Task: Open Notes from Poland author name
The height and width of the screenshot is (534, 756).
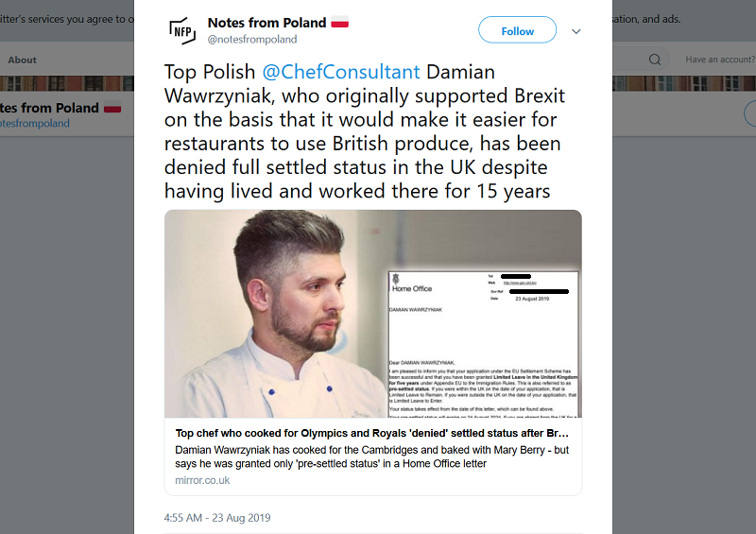Action: (x=266, y=23)
